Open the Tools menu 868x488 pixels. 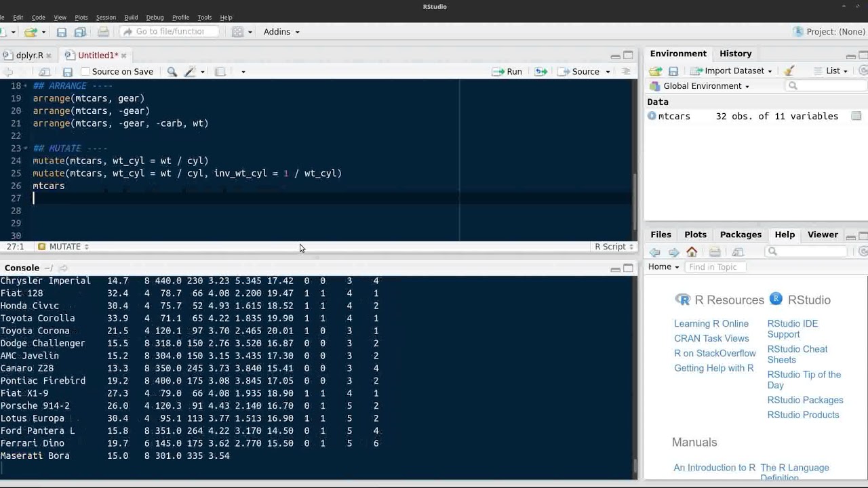(204, 17)
